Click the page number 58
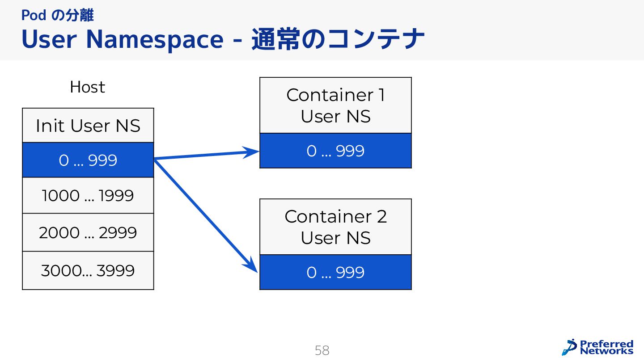The height and width of the screenshot is (362, 644). 322,350
